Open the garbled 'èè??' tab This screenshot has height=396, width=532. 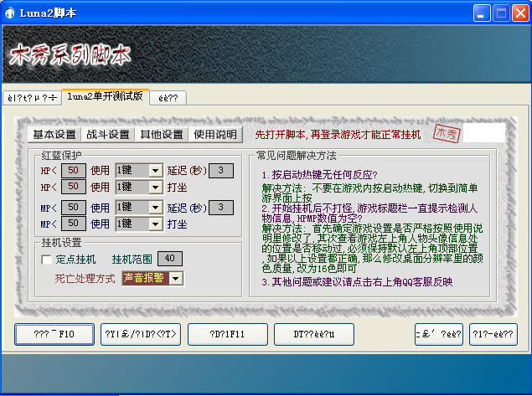(x=168, y=98)
